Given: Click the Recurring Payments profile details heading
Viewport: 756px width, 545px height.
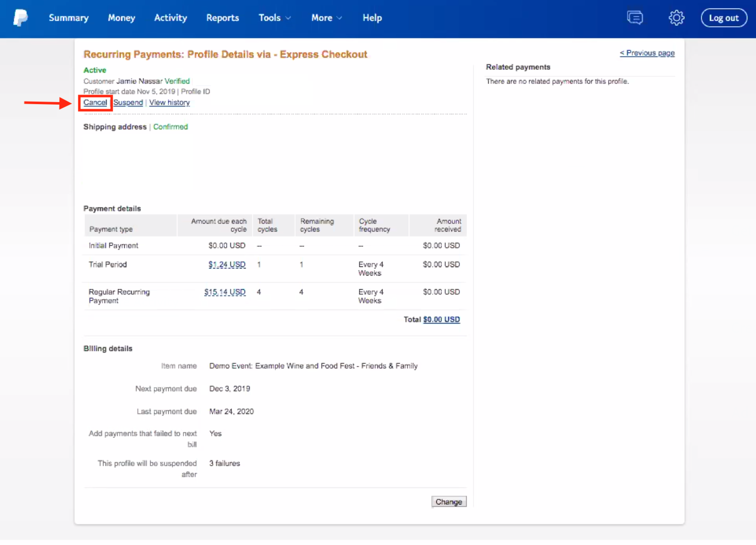Looking at the screenshot, I should pyautogui.click(x=225, y=55).
